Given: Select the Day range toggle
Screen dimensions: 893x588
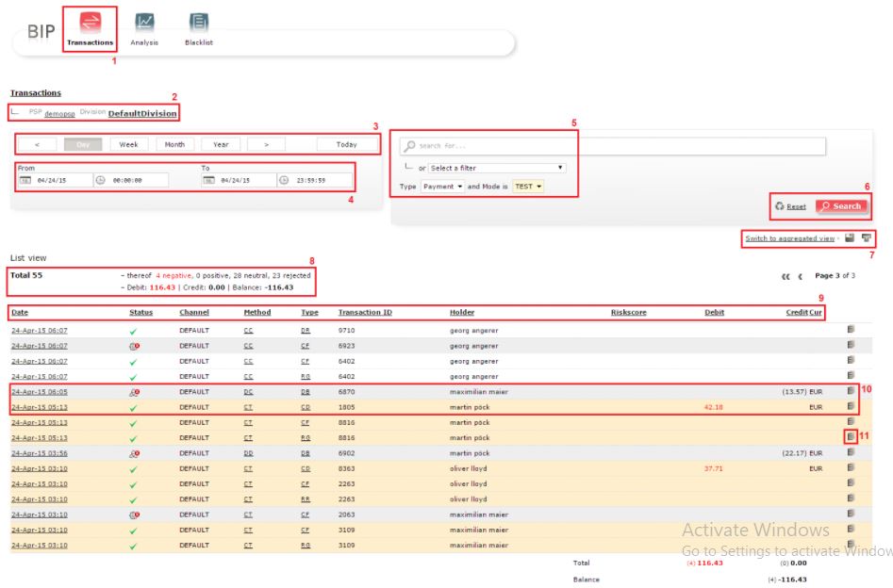Looking at the screenshot, I should coord(83,144).
